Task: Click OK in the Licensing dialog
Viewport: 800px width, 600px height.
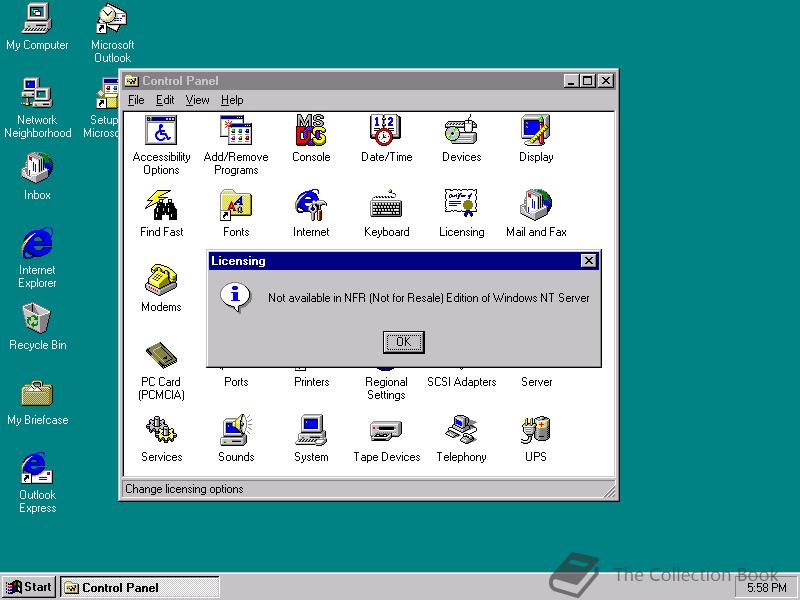Action: tap(403, 341)
